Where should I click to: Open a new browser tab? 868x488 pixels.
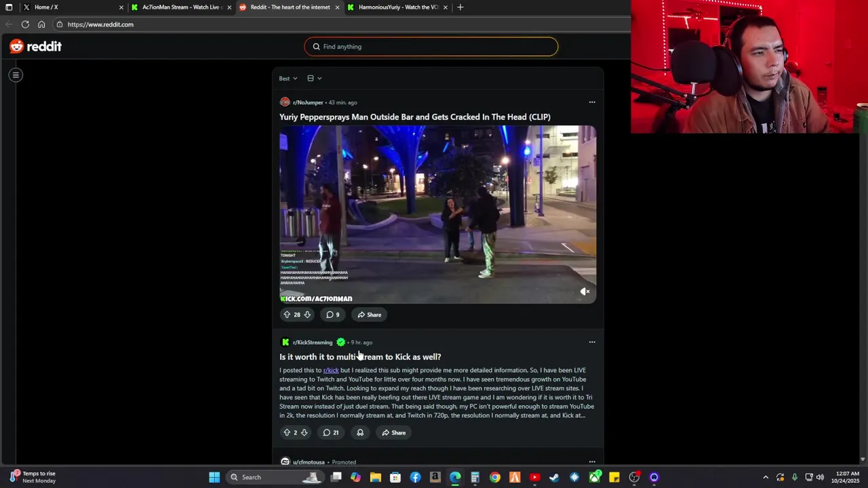(x=460, y=7)
